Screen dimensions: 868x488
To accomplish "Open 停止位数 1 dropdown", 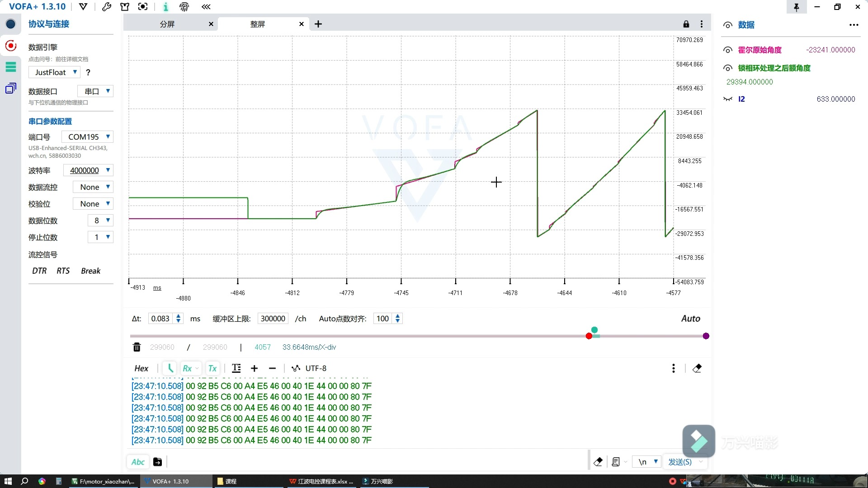I will 100,237.
